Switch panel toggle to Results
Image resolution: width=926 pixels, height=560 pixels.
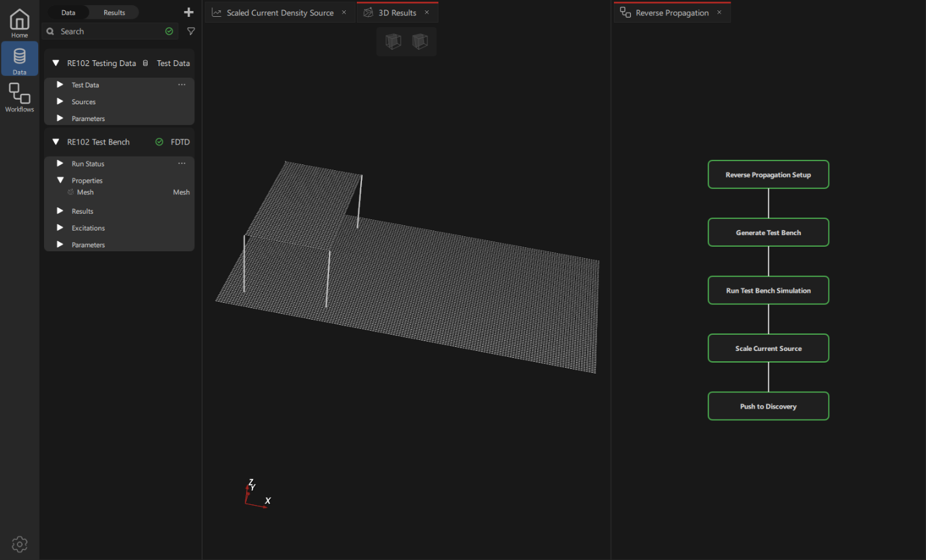(x=114, y=12)
